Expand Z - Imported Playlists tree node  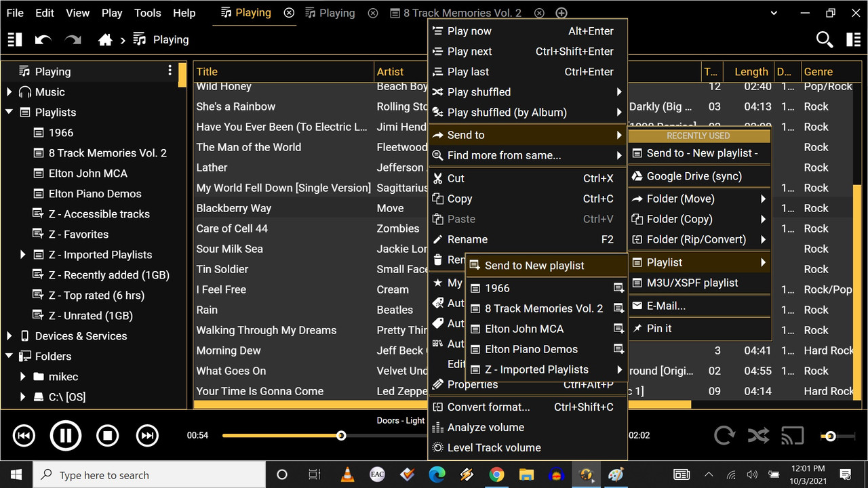[x=23, y=254]
